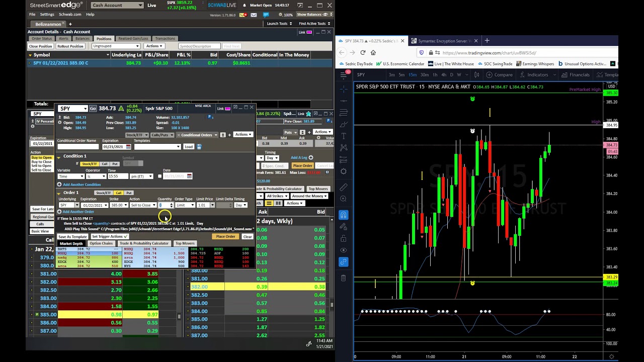
Task: Select the chart patterns tool
Action: point(344,148)
